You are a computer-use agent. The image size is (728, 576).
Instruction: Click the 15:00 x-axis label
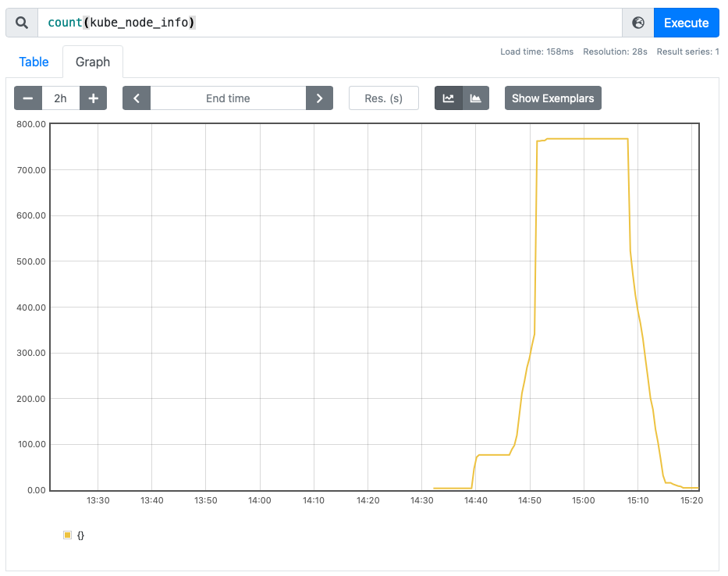(583, 500)
